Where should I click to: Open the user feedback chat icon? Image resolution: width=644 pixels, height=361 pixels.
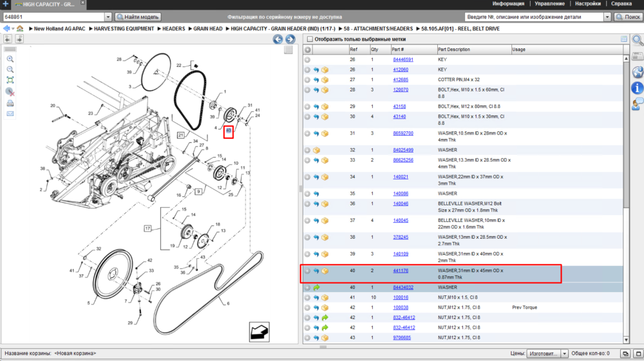(x=638, y=104)
